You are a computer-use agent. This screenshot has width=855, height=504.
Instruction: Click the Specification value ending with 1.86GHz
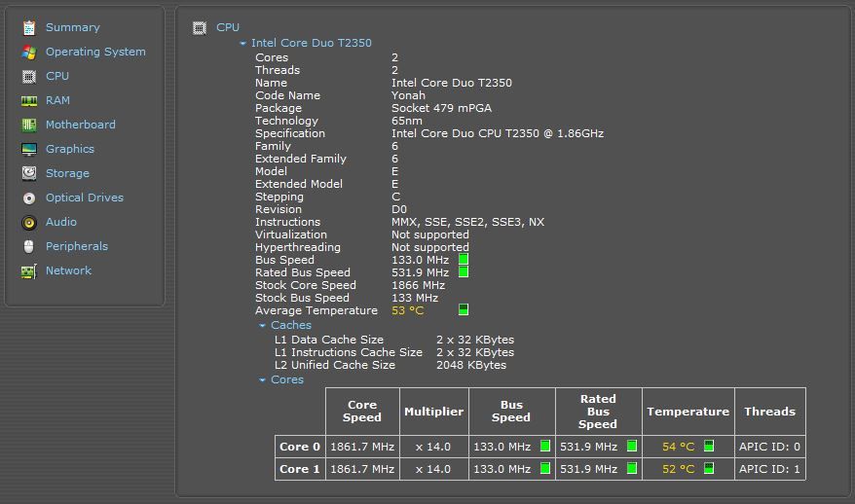pyautogui.click(x=498, y=133)
